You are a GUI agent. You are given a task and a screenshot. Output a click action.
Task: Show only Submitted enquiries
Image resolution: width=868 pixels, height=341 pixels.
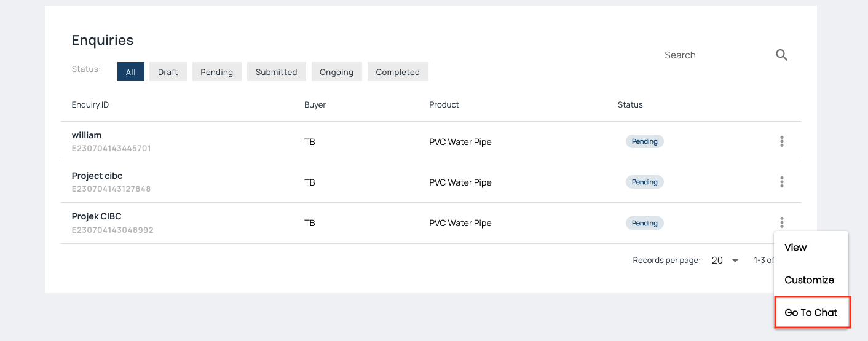point(276,72)
